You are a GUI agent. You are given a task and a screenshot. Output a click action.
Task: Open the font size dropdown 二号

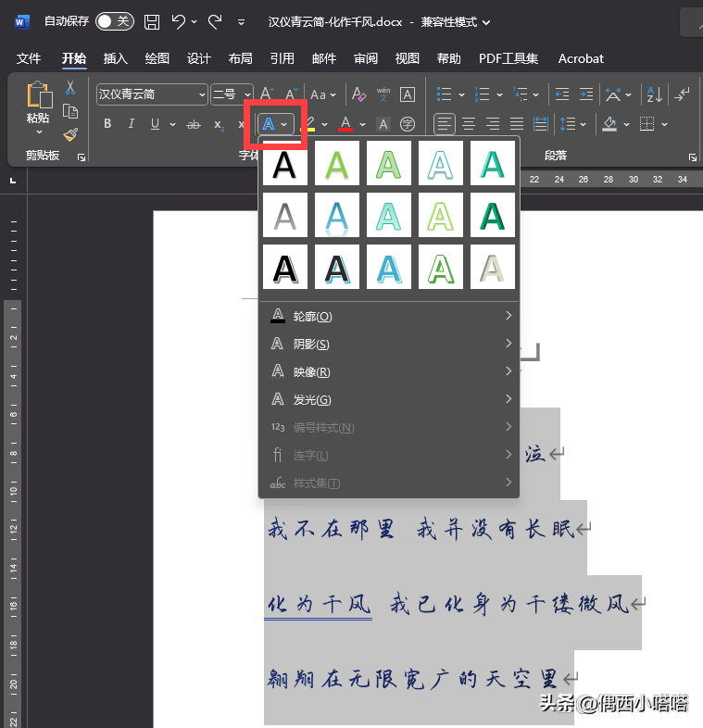point(232,94)
